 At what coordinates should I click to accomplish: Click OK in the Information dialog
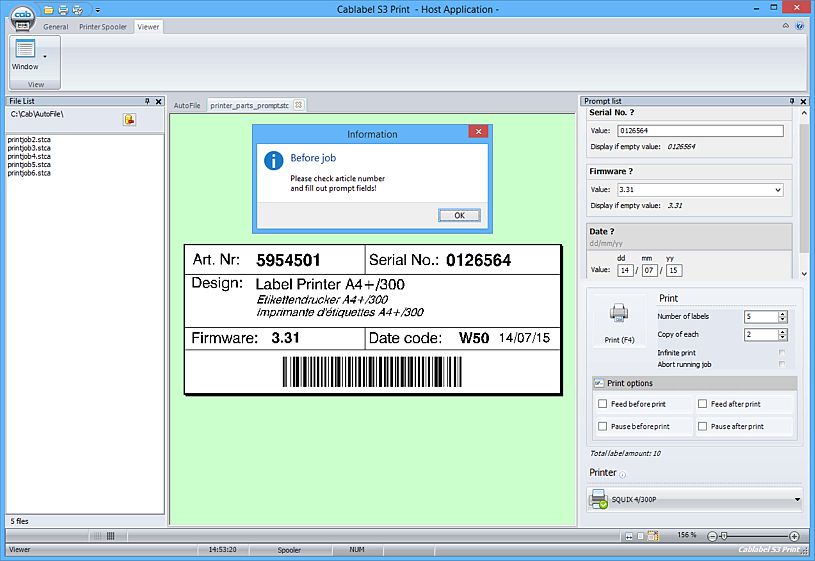coord(459,215)
